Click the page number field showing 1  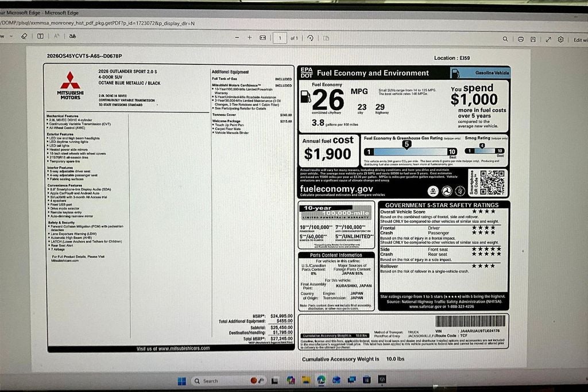click(280, 38)
